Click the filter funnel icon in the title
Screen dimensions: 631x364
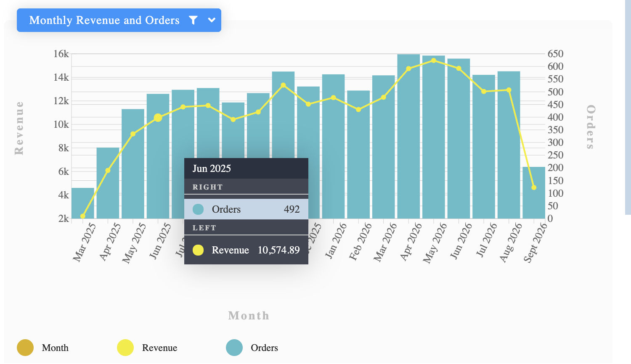click(x=193, y=20)
